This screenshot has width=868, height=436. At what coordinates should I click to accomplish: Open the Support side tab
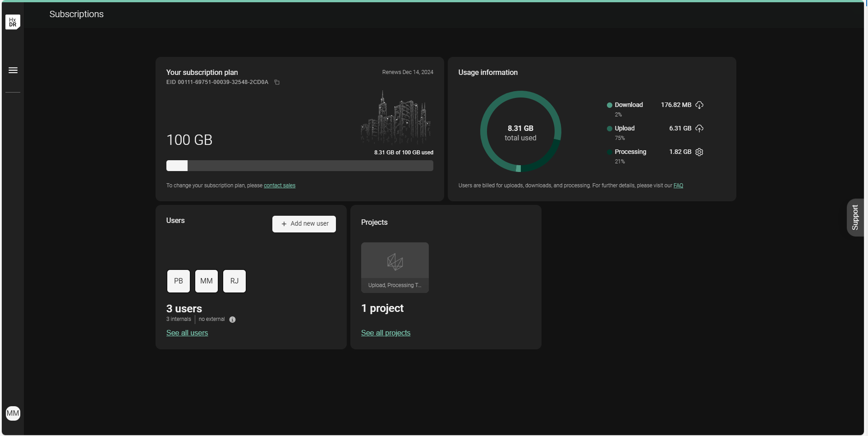[x=854, y=218]
